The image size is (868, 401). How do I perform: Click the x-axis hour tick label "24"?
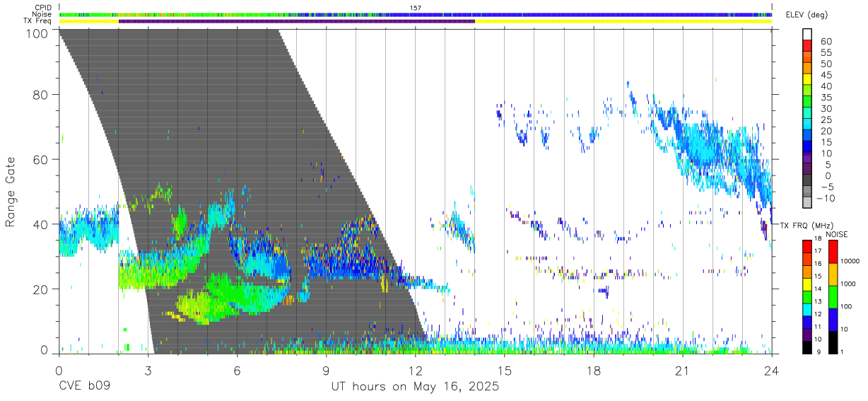coord(771,370)
